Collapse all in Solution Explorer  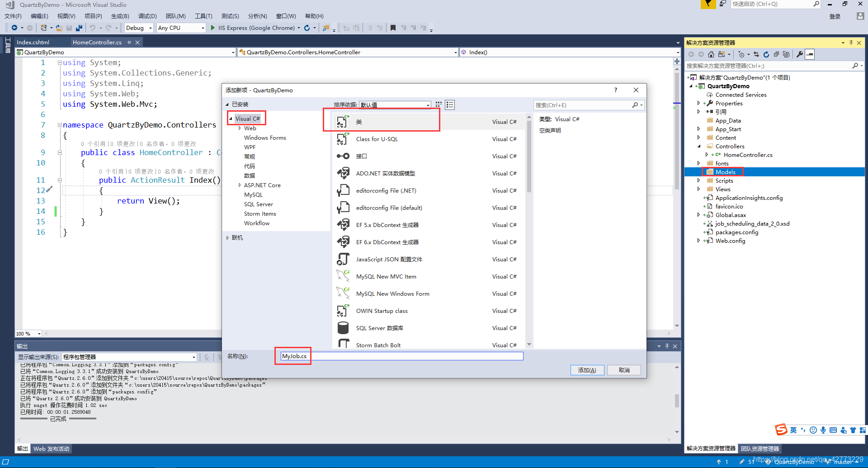coord(776,54)
